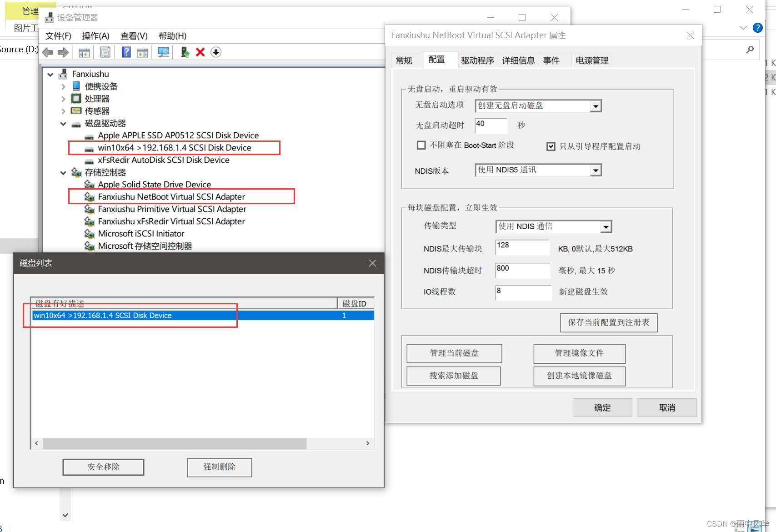Screen dimensions: 776x532
Task: Click the 安全移除 button in 磁盘列表
Action: pos(103,467)
